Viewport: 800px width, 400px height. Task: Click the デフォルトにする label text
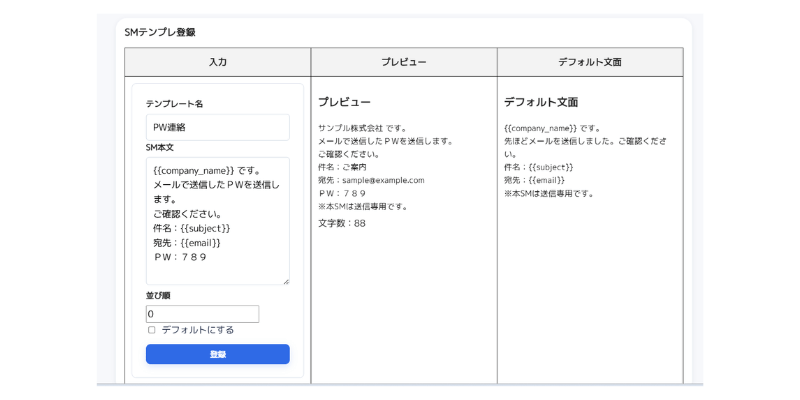197,330
